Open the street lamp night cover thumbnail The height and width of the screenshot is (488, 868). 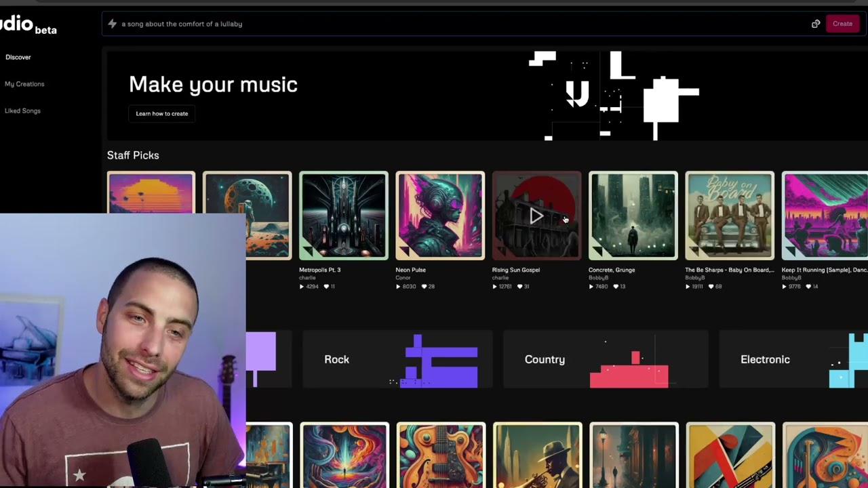point(633,455)
